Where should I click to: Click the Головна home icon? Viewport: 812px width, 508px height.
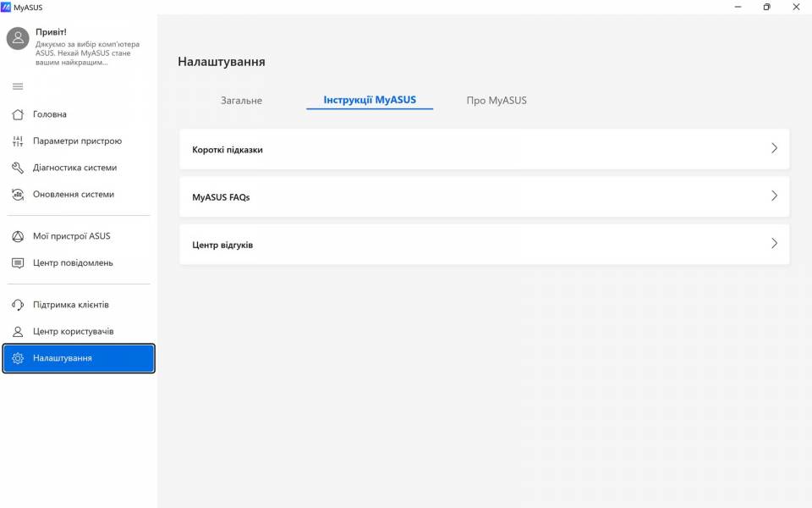[x=18, y=114]
